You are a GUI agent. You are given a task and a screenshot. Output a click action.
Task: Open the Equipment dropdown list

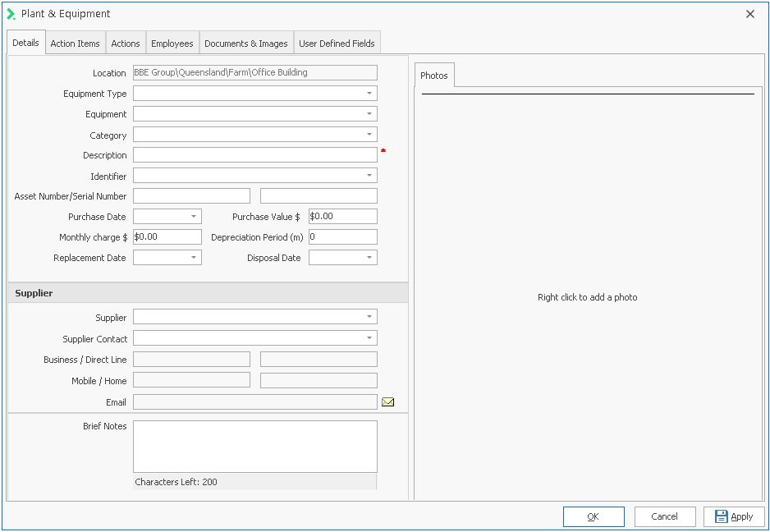click(369, 114)
